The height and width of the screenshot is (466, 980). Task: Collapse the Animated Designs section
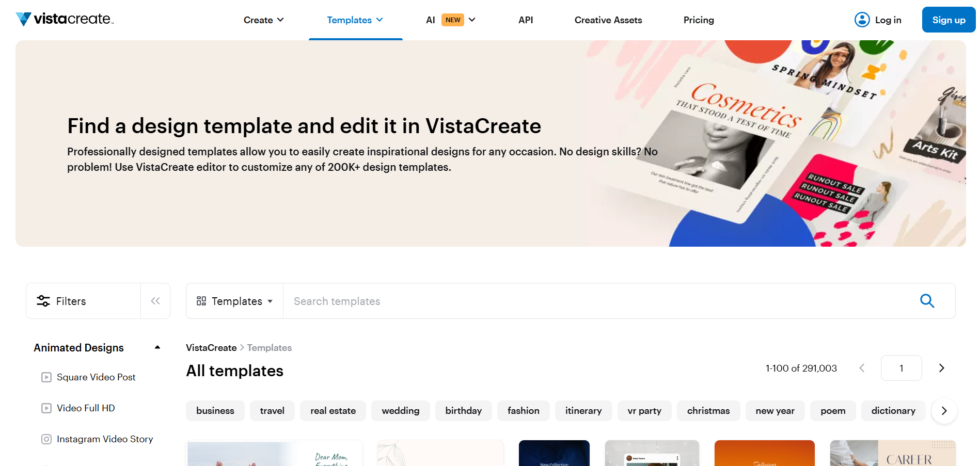157,347
